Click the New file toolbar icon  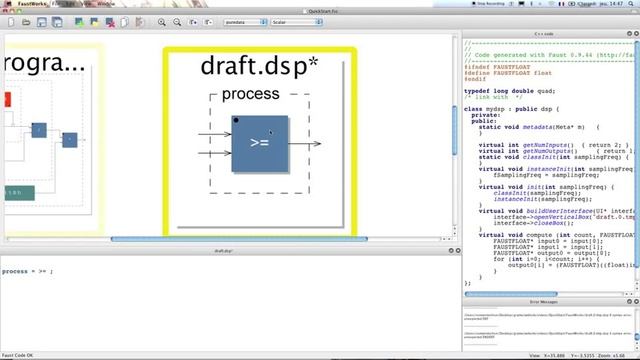pyautogui.click(x=11, y=22)
